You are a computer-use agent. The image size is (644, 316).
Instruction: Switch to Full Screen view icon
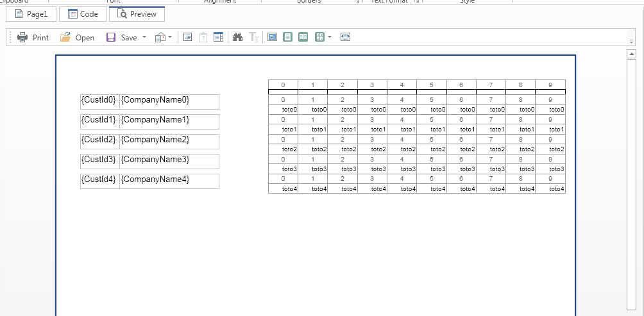(273, 37)
